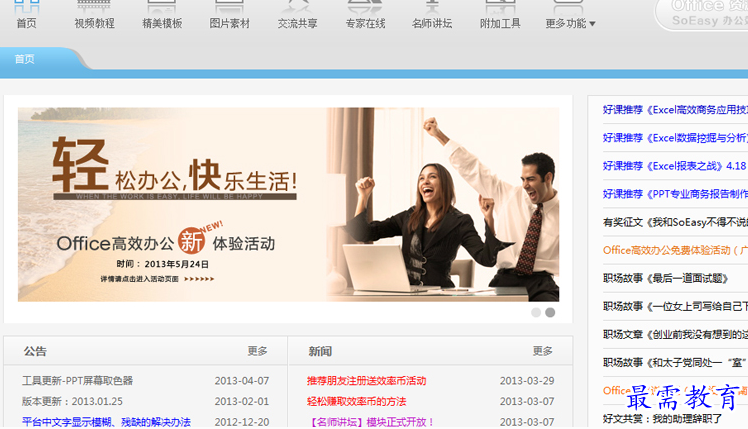
Task: Select the second banner slide dot
Action: tap(550, 312)
